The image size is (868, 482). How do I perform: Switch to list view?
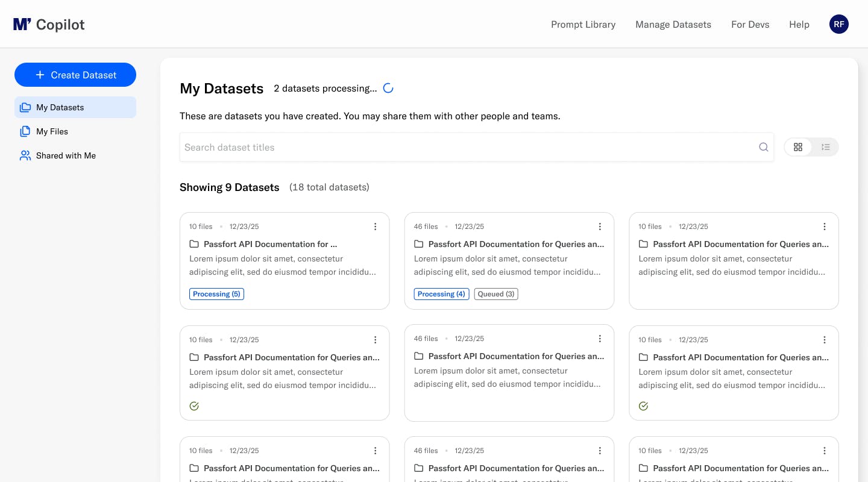[x=826, y=147]
